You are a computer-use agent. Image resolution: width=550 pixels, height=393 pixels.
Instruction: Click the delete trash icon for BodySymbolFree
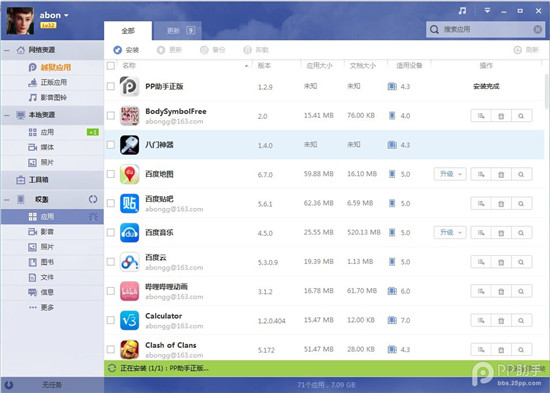[x=501, y=116]
